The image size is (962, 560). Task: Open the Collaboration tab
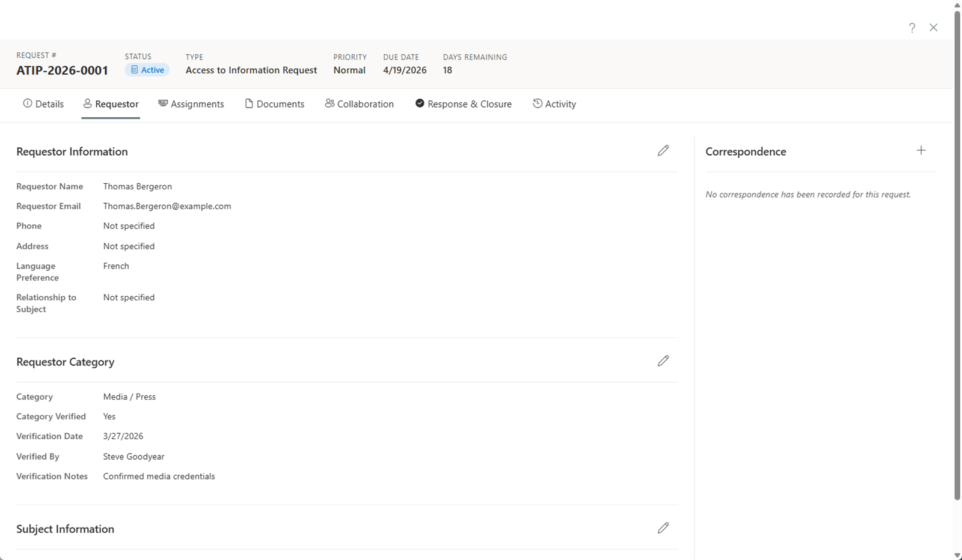[359, 104]
